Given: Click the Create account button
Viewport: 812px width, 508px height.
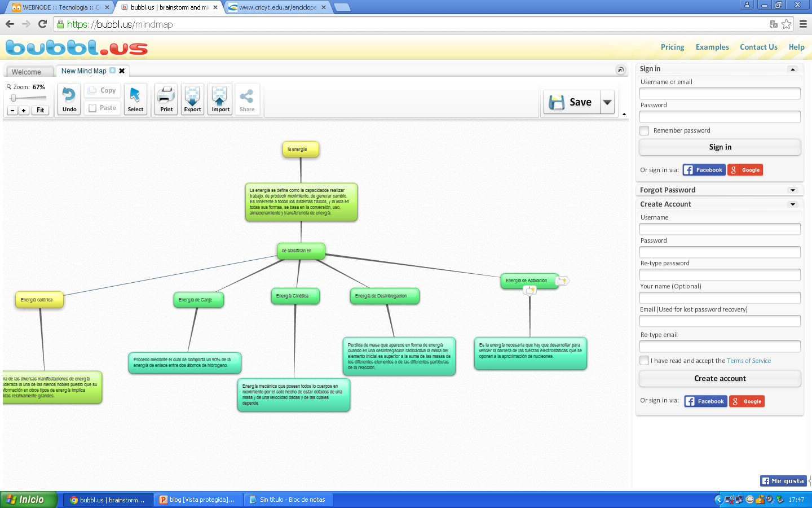Looking at the screenshot, I should coord(720,379).
